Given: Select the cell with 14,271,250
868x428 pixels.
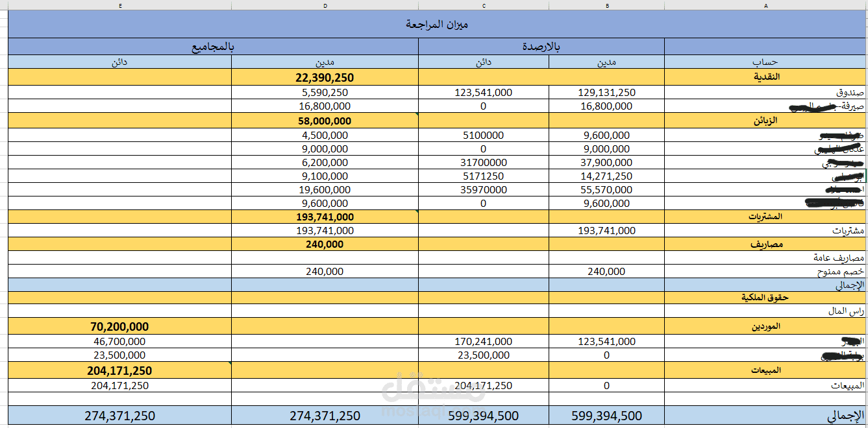Looking at the screenshot, I should 607,176.
